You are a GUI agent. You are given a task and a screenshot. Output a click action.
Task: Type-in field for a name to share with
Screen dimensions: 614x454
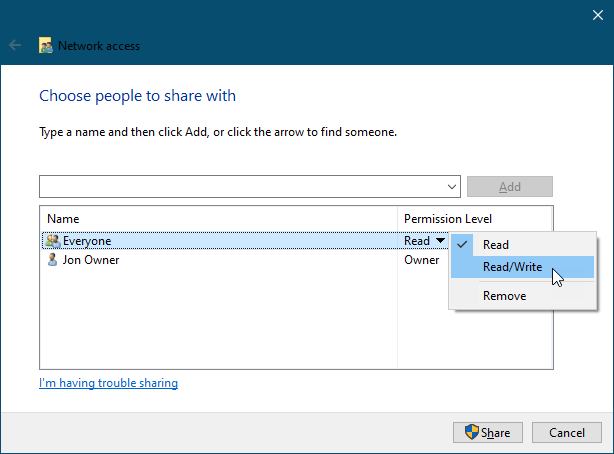click(x=240, y=187)
